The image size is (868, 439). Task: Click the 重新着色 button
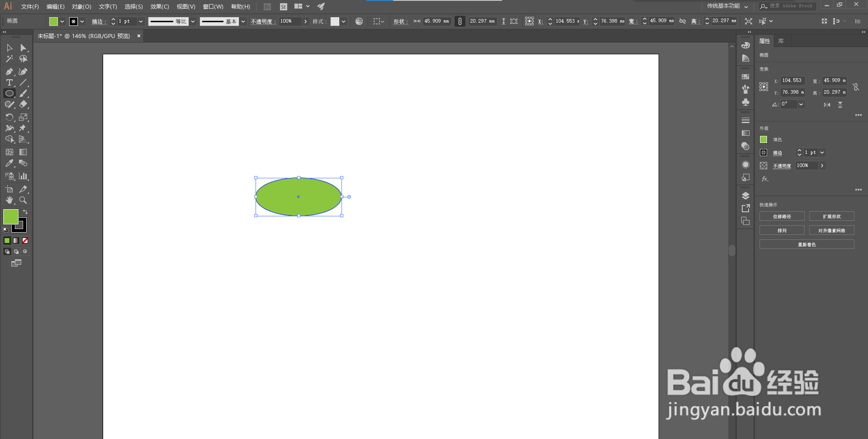[x=807, y=244]
